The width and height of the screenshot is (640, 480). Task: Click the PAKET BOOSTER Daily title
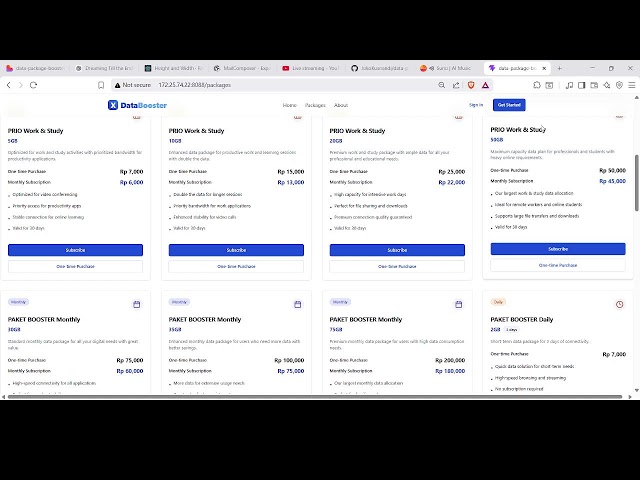522,319
